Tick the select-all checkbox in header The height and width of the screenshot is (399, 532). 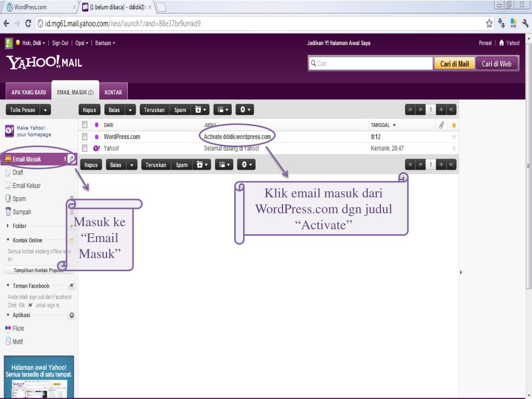85,125
